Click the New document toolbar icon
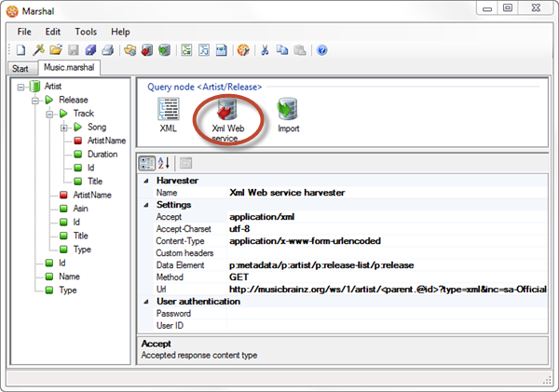The width and height of the screenshot is (559, 392). point(20,49)
